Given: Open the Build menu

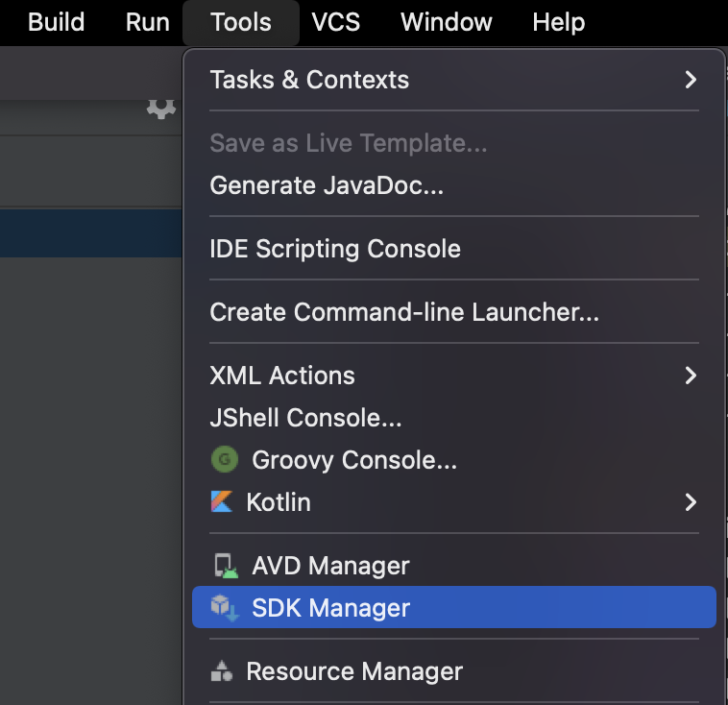Looking at the screenshot, I should 56,22.
